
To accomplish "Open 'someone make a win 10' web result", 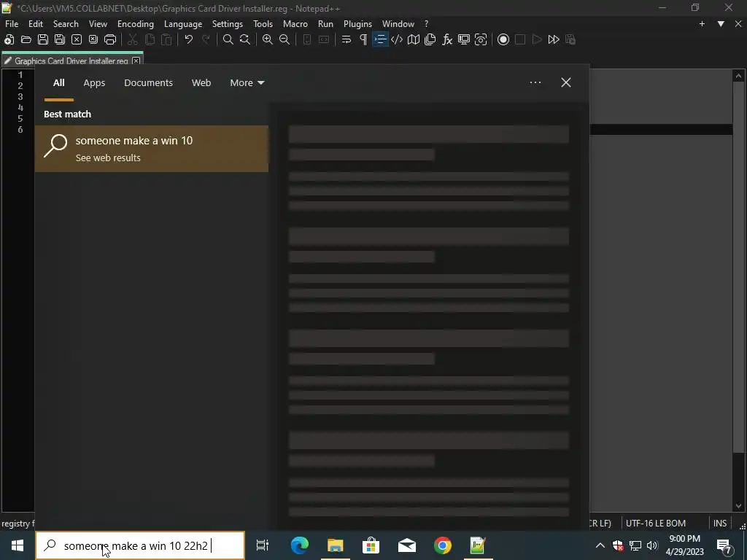I will [152, 149].
